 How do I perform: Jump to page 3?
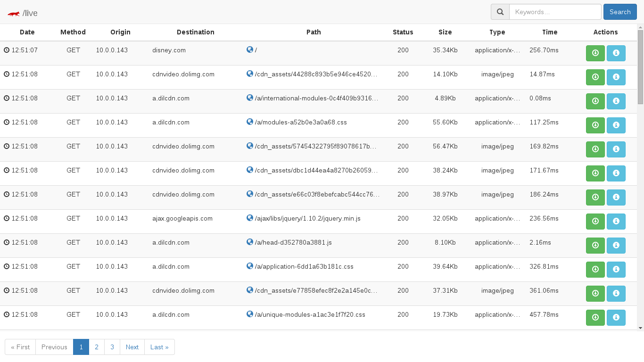(x=112, y=347)
